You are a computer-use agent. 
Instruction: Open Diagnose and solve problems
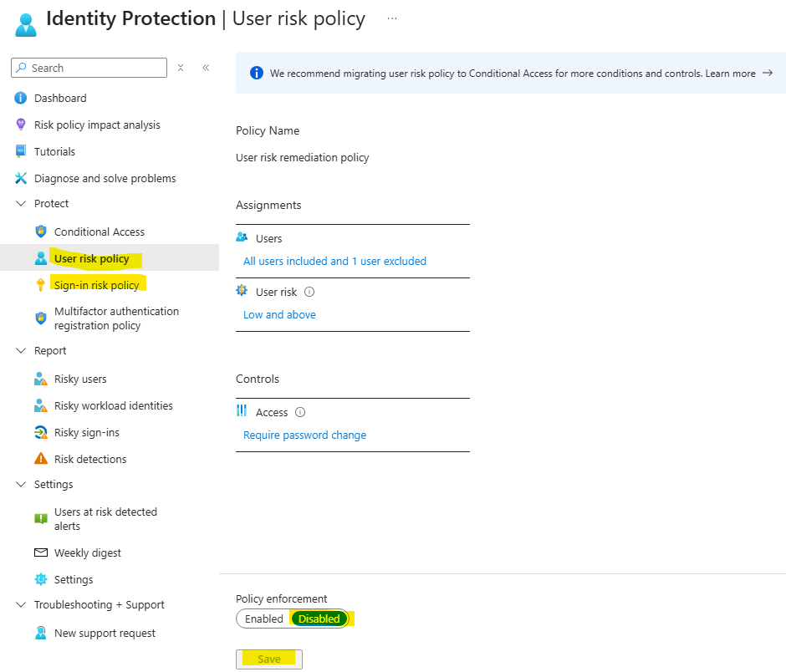click(105, 178)
